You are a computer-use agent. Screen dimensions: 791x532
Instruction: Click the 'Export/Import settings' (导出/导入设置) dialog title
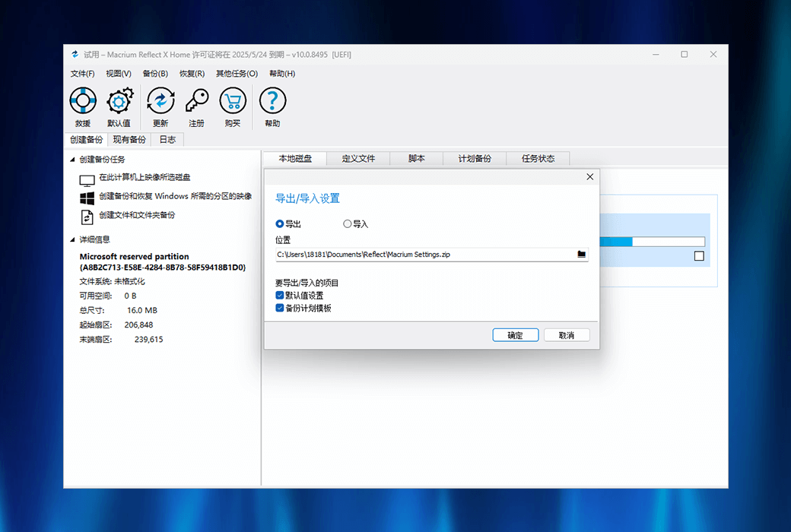(x=307, y=198)
